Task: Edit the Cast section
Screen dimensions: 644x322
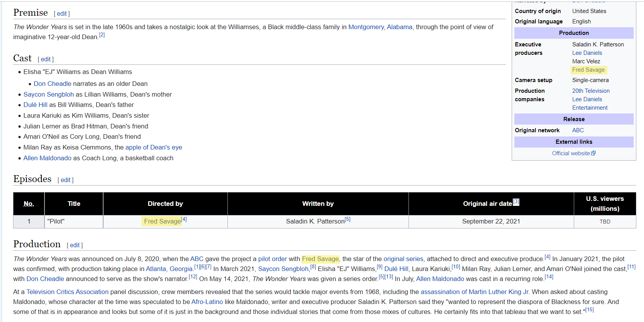Action: click(x=46, y=59)
